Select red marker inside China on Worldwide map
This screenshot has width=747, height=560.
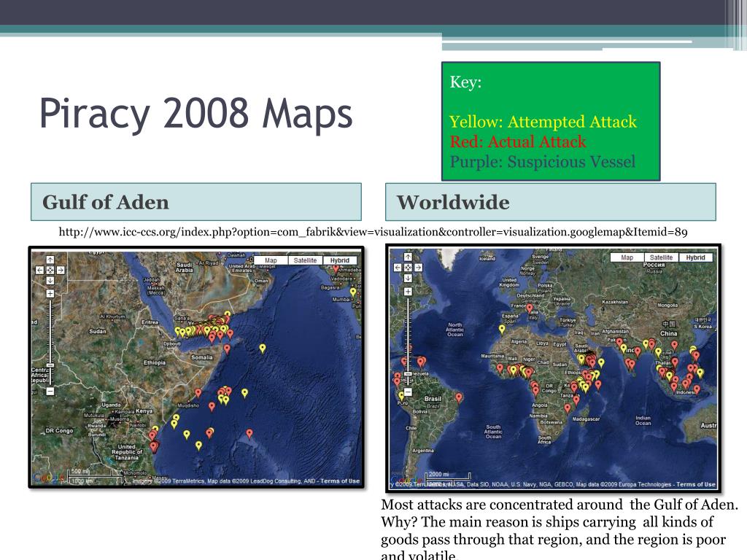pyautogui.click(x=674, y=345)
